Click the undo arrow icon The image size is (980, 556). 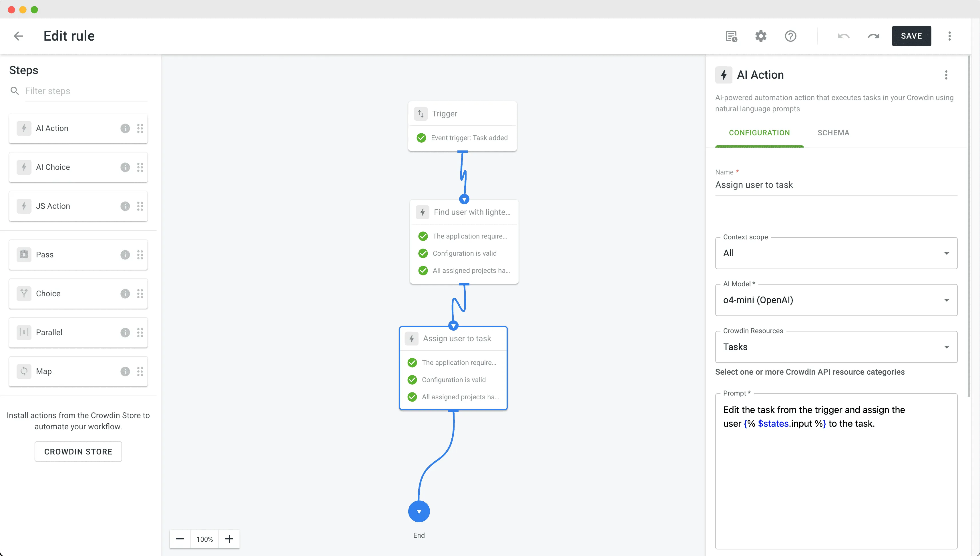pyautogui.click(x=843, y=36)
